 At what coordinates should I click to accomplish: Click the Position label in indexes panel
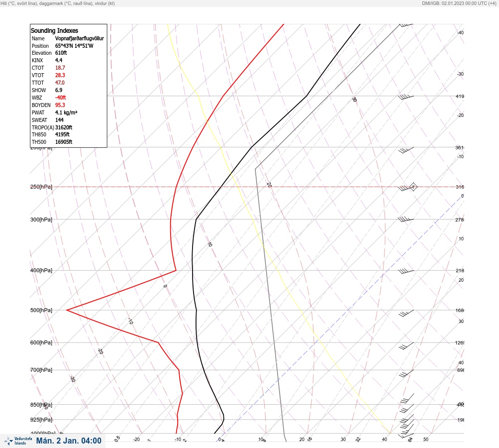40,46
